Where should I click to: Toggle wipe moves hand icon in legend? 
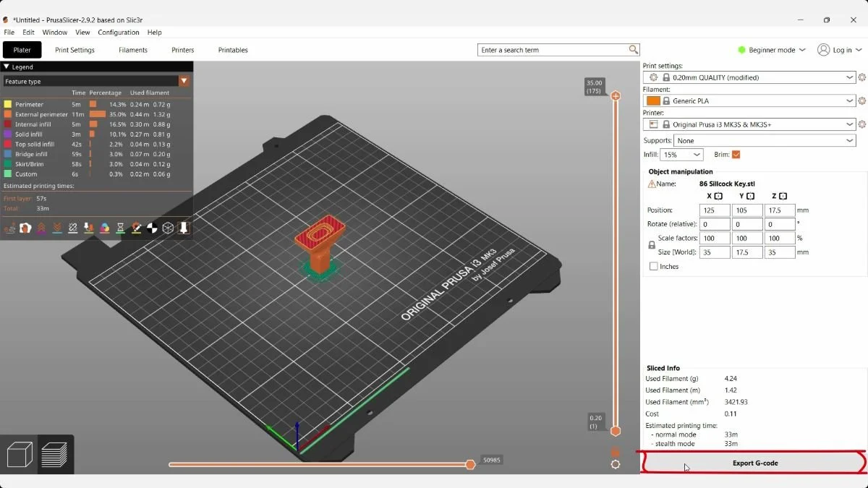click(x=25, y=228)
